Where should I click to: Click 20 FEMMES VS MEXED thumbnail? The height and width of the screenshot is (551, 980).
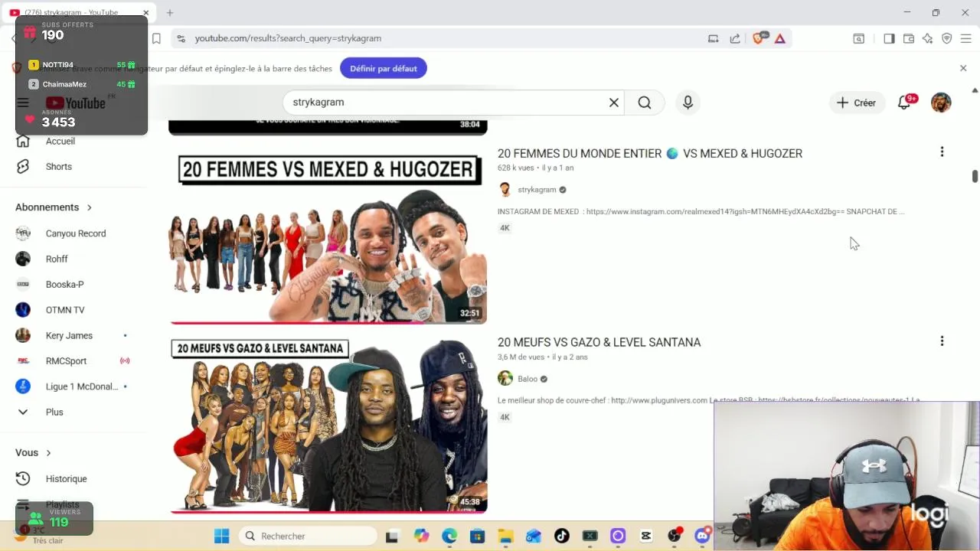click(328, 234)
